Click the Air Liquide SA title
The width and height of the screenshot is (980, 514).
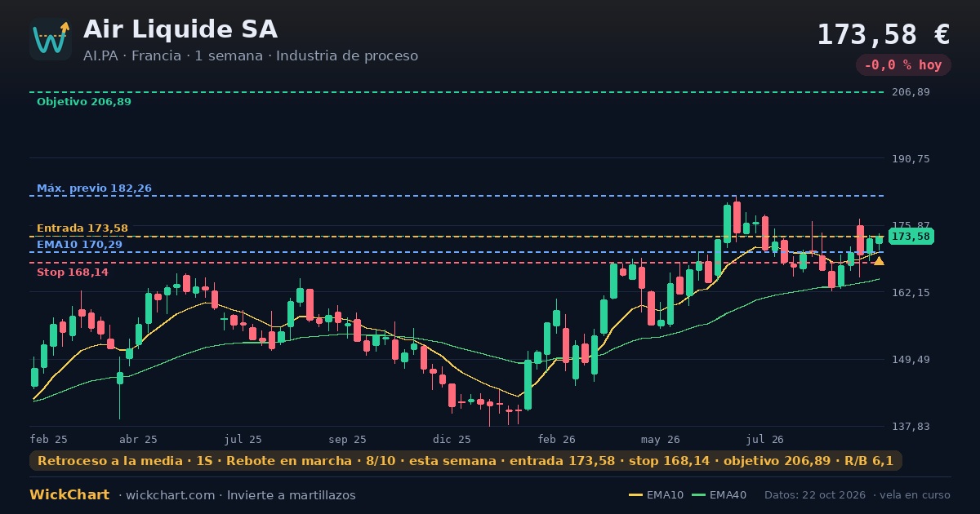(x=180, y=29)
